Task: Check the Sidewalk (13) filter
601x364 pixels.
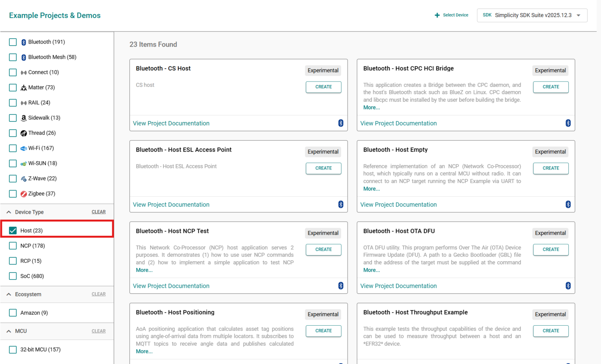Action: point(13,118)
